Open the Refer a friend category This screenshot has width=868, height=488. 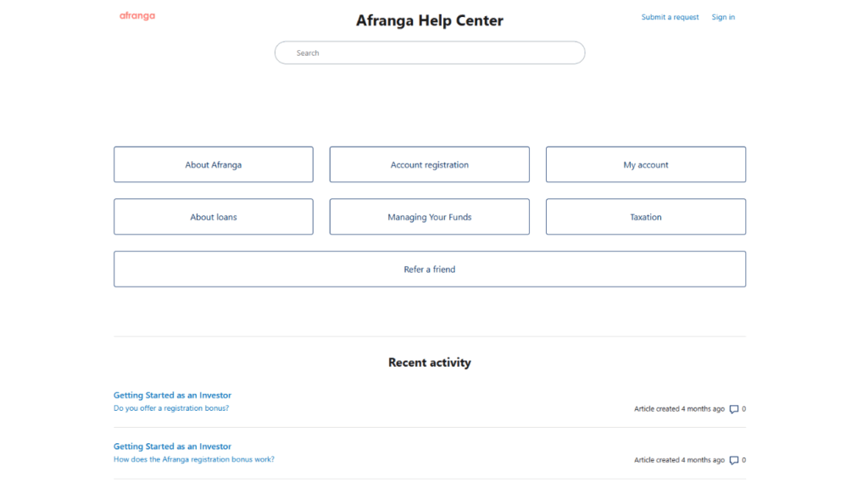click(430, 269)
